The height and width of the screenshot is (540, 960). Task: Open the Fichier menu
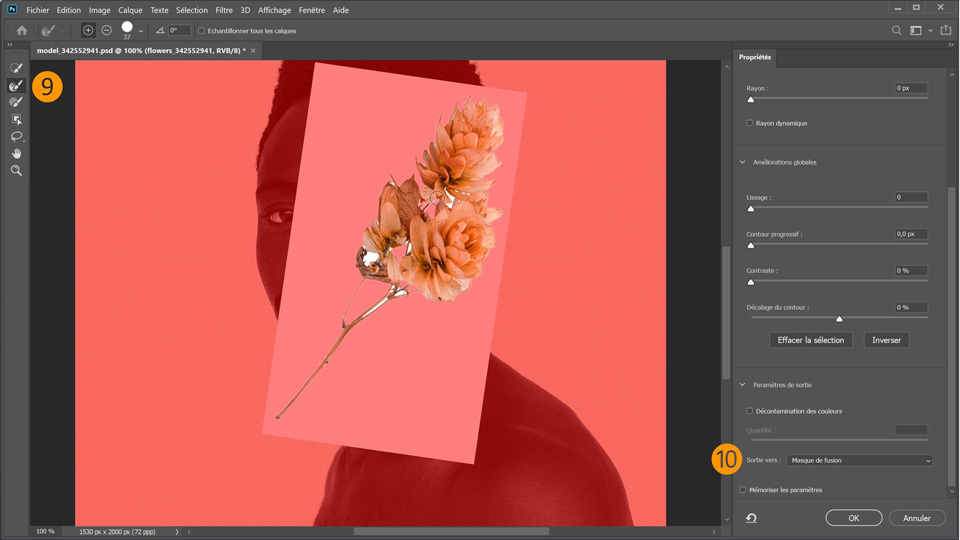[x=37, y=10]
